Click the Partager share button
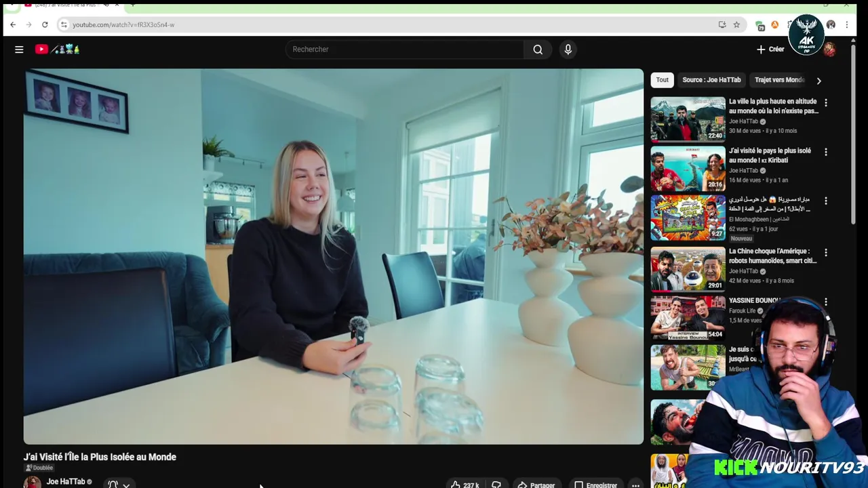The image size is (868, 488). click(x=536, y=485)
